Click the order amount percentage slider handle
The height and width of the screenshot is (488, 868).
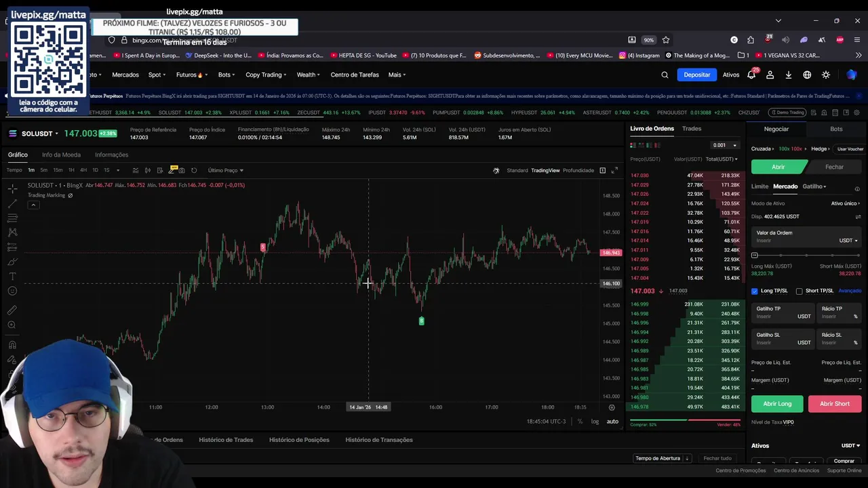coord(755,255)
